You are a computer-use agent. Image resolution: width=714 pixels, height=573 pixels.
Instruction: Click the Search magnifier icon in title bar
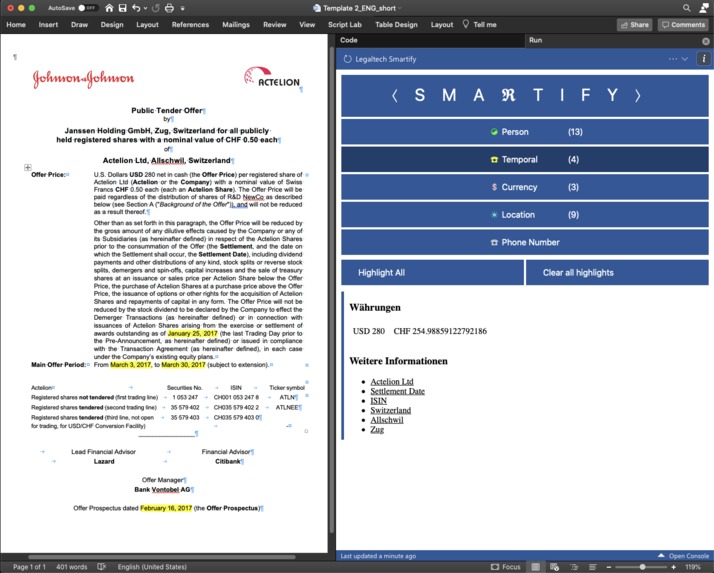coord(687,8)
